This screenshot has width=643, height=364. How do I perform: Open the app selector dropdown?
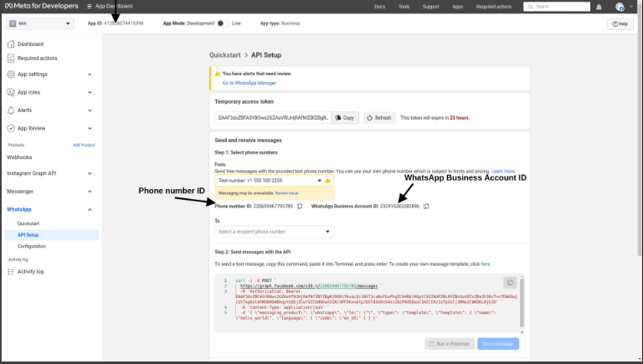tap(40, 23)
